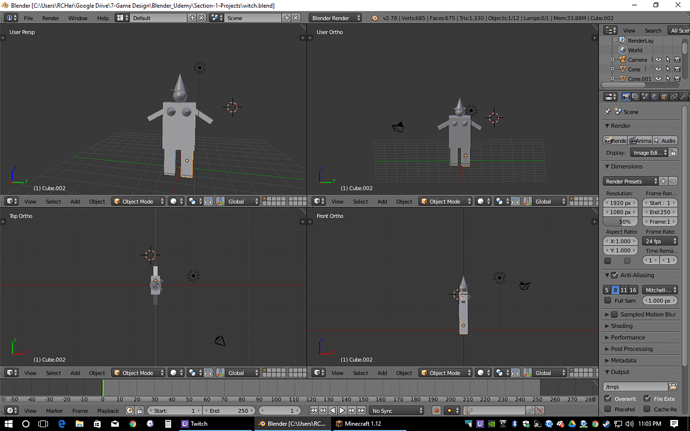
Task: Click Windows Start button
Action: point(8,424)
